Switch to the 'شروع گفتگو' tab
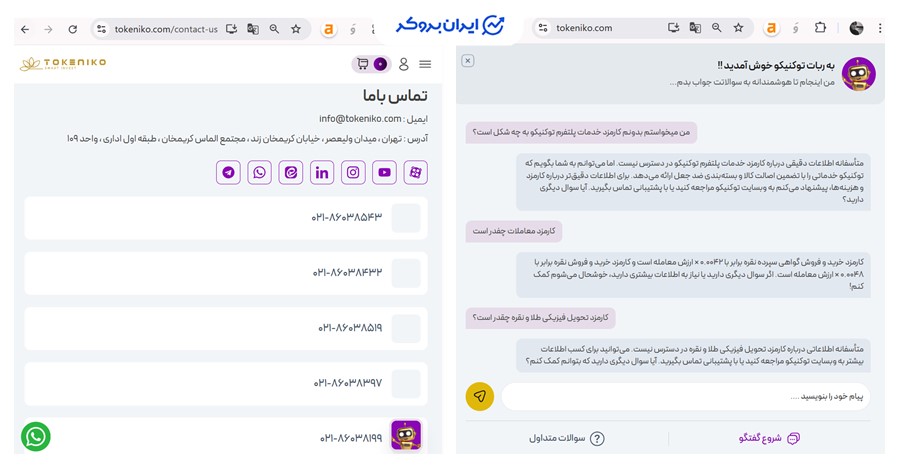Screen dimensions: 900x470 tap(769, 438)
